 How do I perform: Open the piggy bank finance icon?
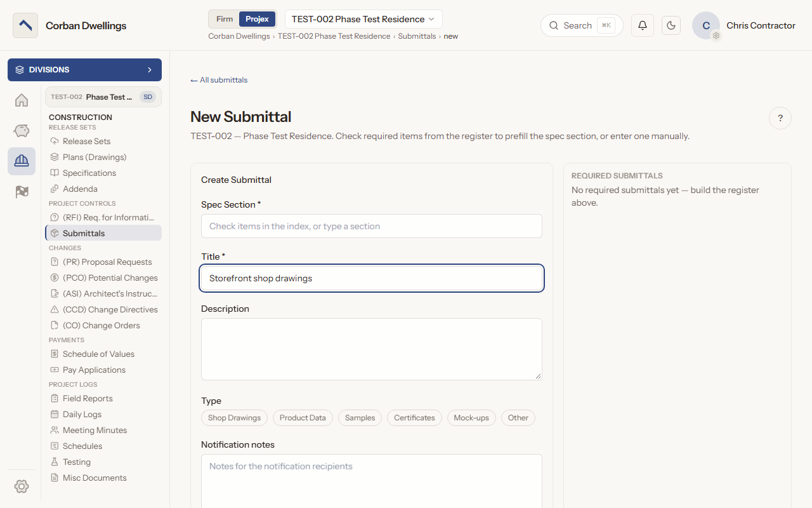22,131
